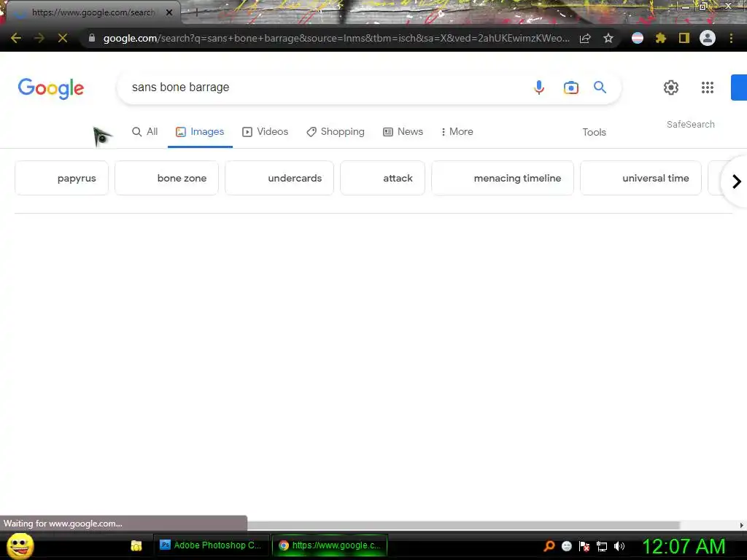This screenshot has width=747, height=560.
Task: Select the undercards suggestion chip
Action: (279, 178)
